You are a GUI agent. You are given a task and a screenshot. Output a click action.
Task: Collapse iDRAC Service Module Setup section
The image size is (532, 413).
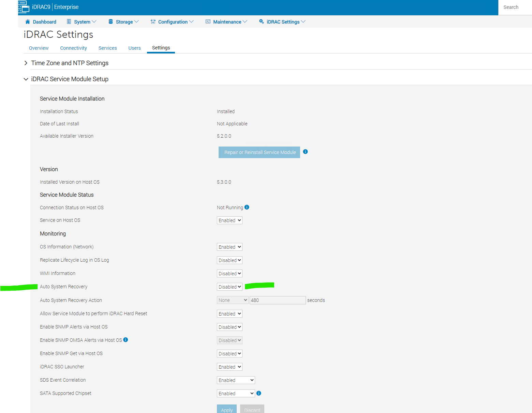[26, 79]
